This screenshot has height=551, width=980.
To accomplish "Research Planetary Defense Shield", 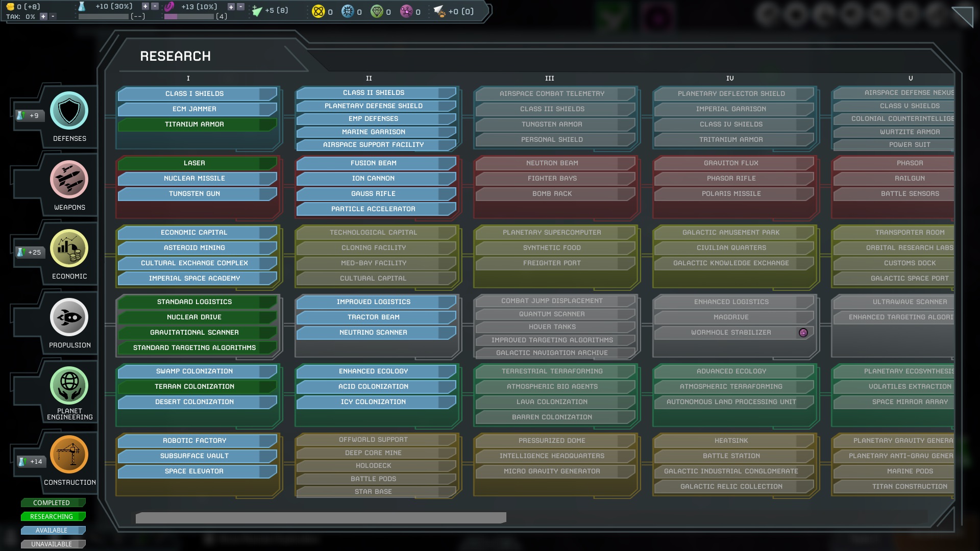I will point(376,106).
